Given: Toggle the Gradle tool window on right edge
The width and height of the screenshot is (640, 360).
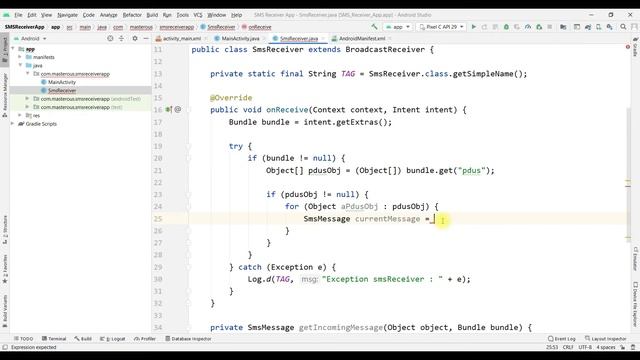Looking at the screenshot, I should pyautogui.click(x=635, y=47).
